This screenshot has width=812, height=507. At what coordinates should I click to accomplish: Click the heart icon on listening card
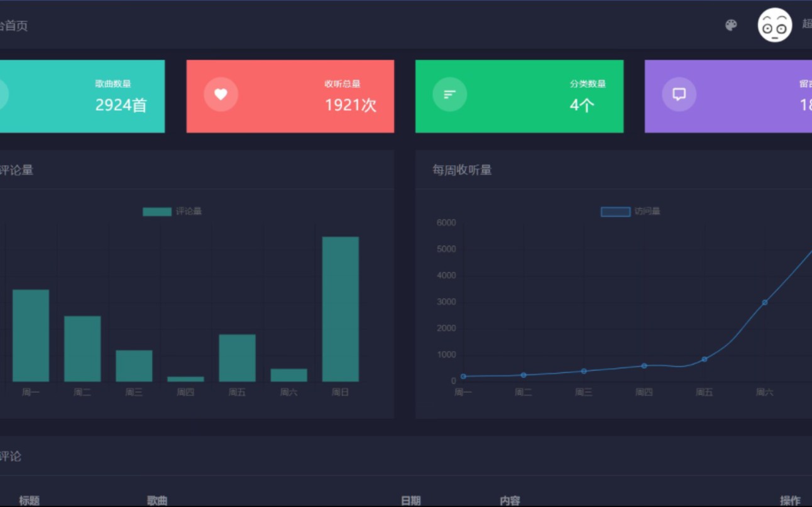point(221,94)
